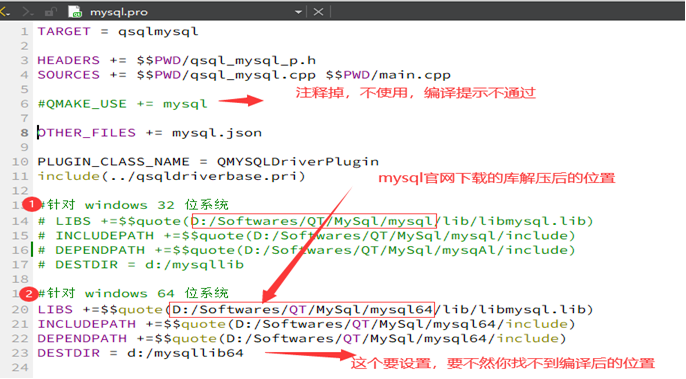This screenshot has height=379, width=686.
Task: Click the mysql.pro file type icon
Action: point(75,12)
